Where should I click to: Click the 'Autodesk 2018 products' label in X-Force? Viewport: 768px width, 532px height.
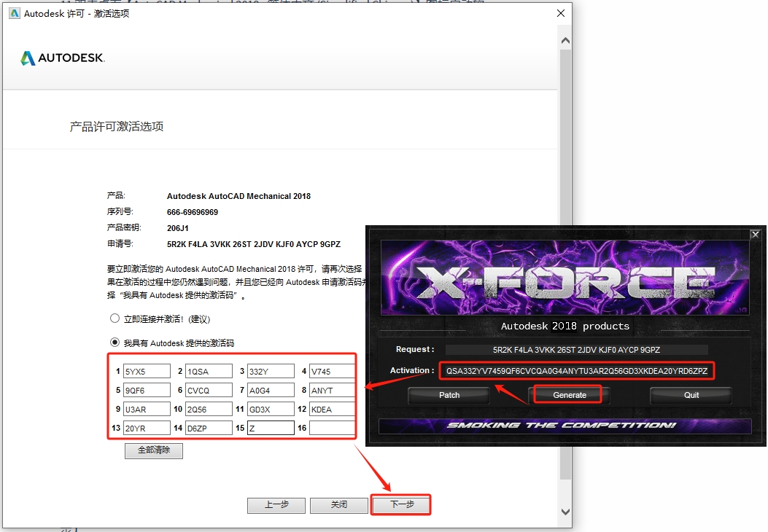click(565, 326)
